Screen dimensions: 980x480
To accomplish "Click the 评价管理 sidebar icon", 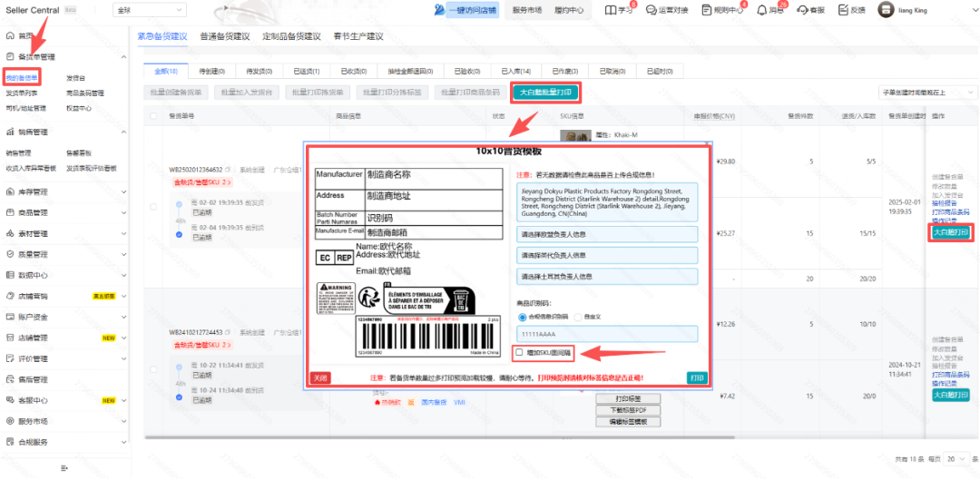I will pyautogui.click(x=10, y=358).
